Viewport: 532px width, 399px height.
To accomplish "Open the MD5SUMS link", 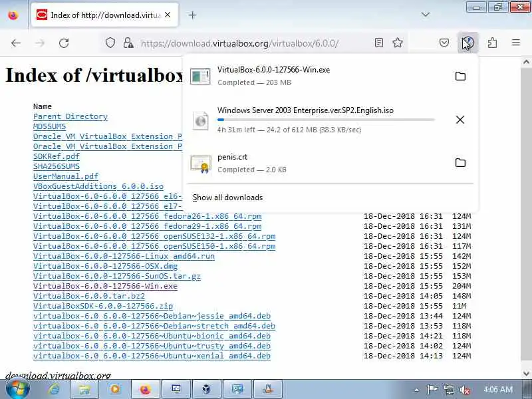I will [x=49, y=126].
